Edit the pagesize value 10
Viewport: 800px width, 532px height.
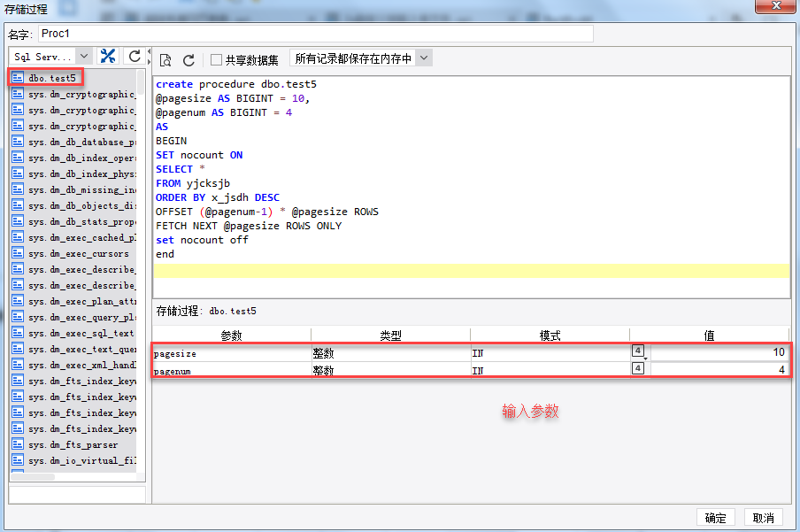tap(719, 352)
